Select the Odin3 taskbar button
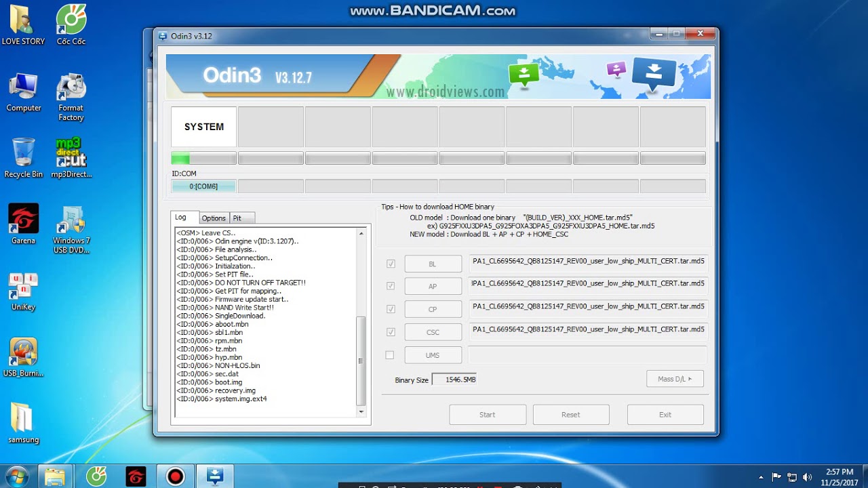868x488 pixels. tap(215, 476)
